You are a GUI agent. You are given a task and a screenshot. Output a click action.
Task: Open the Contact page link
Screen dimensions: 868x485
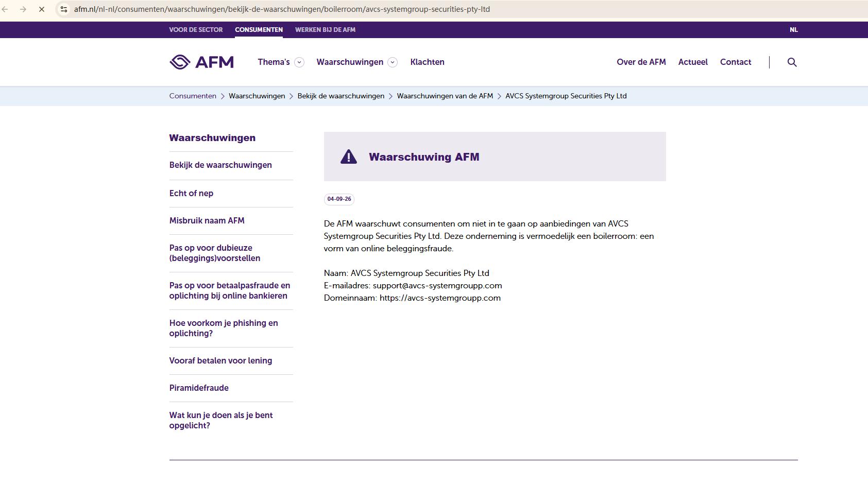(x=736, y=62)
